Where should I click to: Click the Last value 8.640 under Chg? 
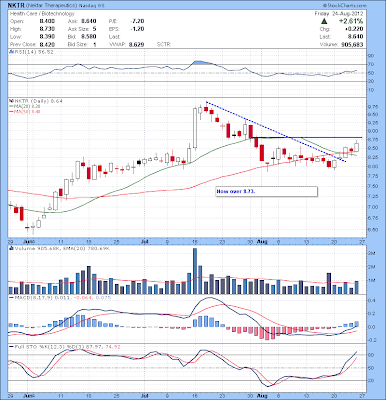pos(355,37)
